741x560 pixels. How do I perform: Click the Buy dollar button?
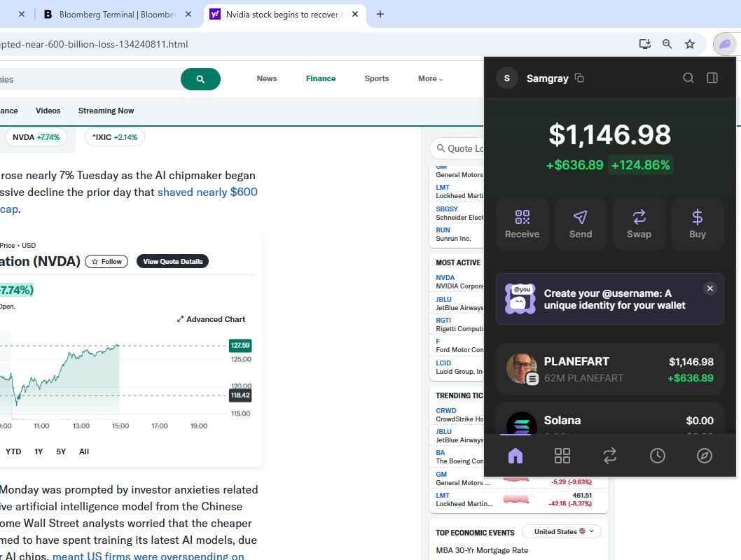(x=697, y=224)
